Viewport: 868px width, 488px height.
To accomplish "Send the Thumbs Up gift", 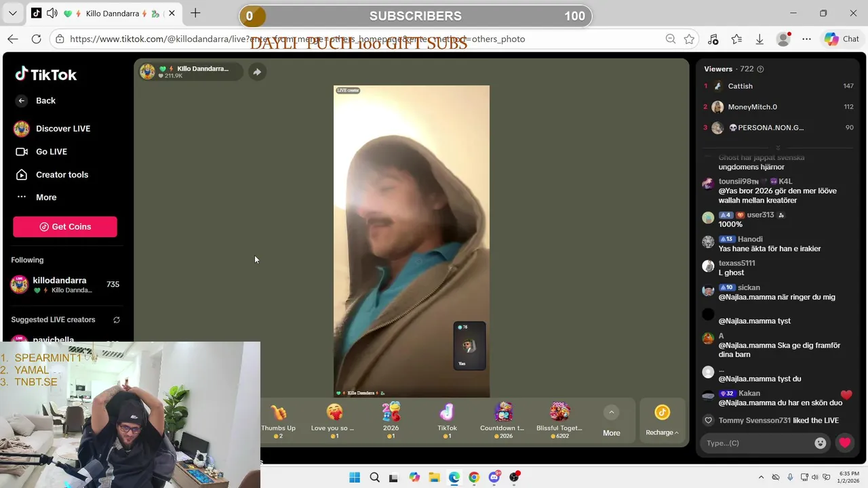I will click(278, 421).
